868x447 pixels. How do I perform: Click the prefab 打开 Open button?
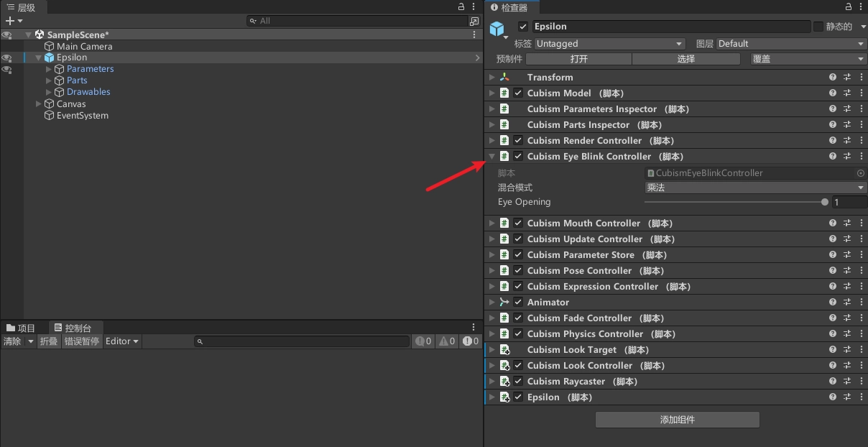click(x=578, y=59)
